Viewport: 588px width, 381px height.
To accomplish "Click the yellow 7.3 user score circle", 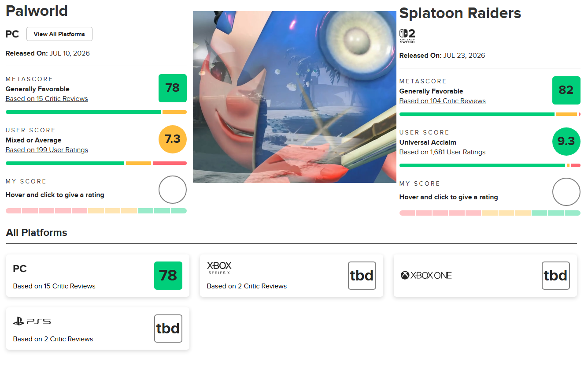I will click(173, 139).
